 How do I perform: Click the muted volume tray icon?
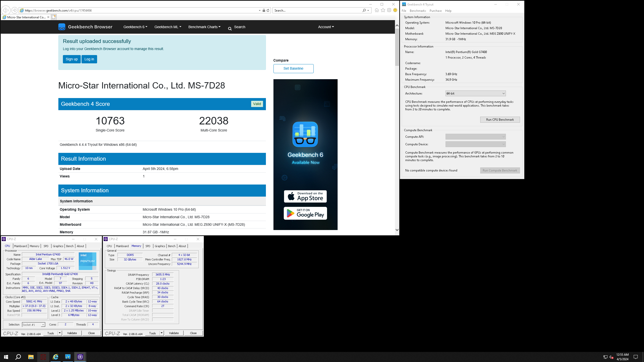(x=612, y=357)
